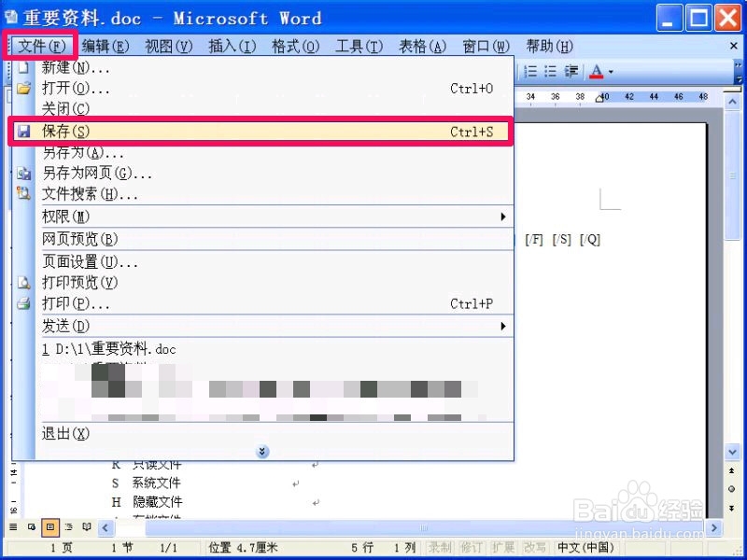The image size is (747, 560).
Task: Open the 格式(O) menu
Action: tap(295, 46)
